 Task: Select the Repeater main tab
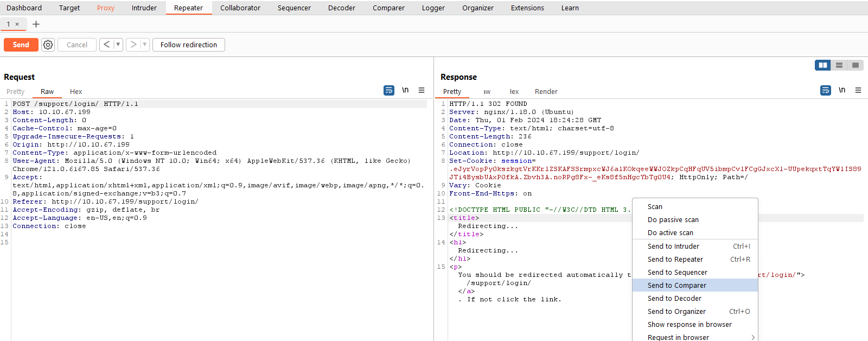[x=188, y=8]
